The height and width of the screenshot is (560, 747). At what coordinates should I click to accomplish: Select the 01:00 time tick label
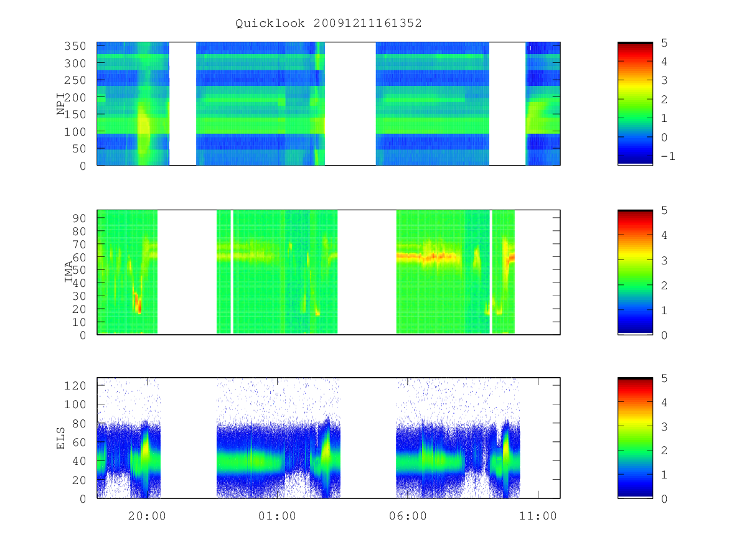(278, 516)
